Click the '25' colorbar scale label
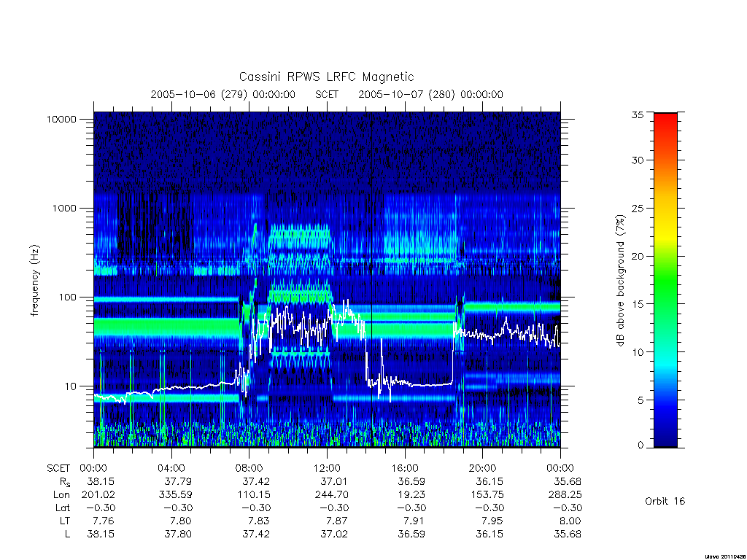 [637, 208]
